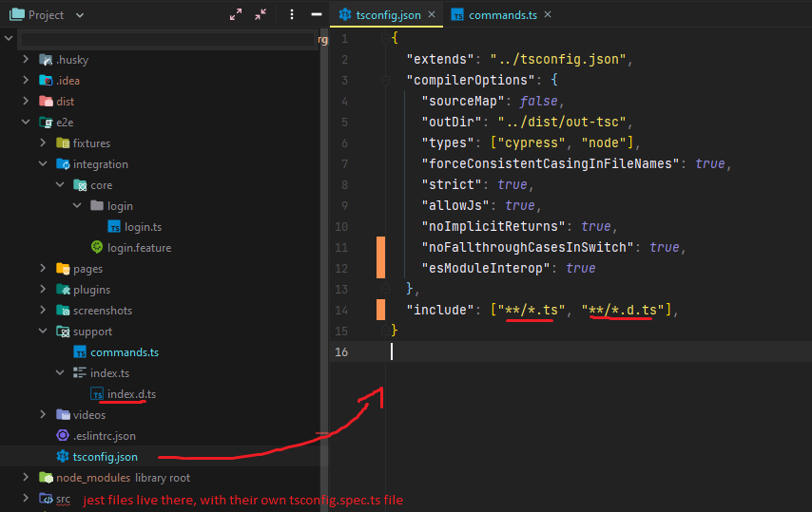Select the support folder icon
The image size is (812, 512).
[x=63, y=332]
